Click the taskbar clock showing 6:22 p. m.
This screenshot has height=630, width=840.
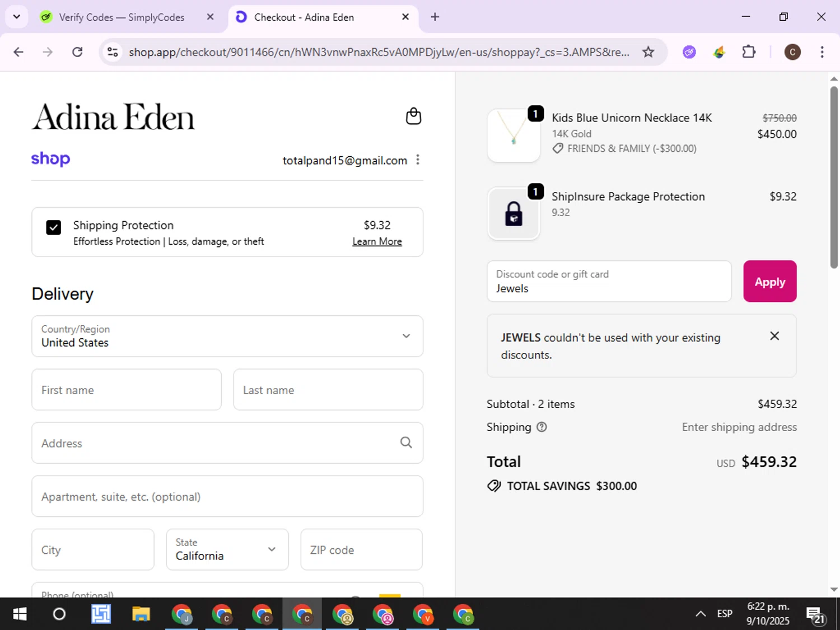[768, 614]
